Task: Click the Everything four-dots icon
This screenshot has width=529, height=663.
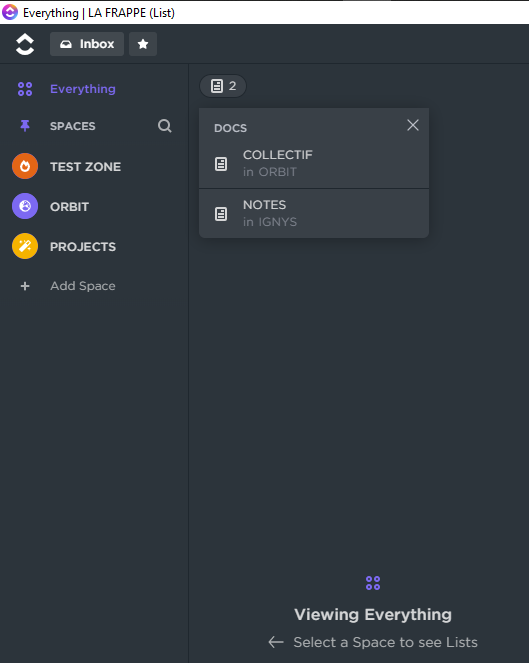Action: coord(25,89)
